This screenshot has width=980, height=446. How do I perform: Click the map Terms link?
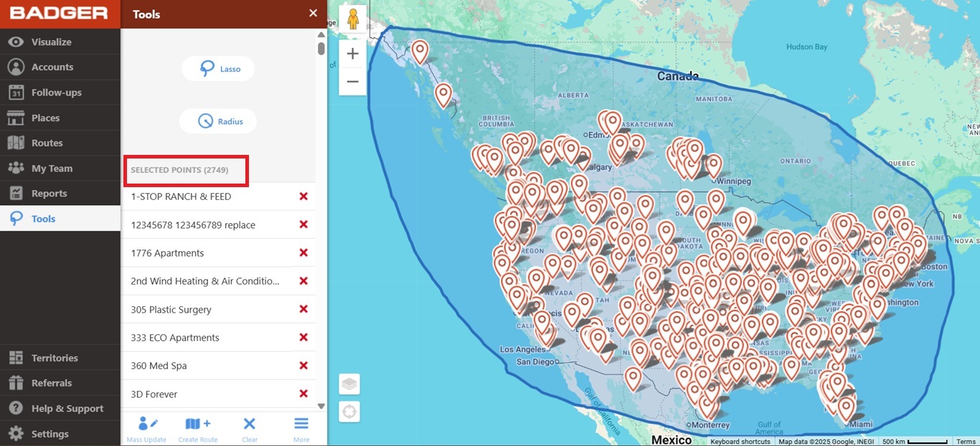tap(966, 442)
